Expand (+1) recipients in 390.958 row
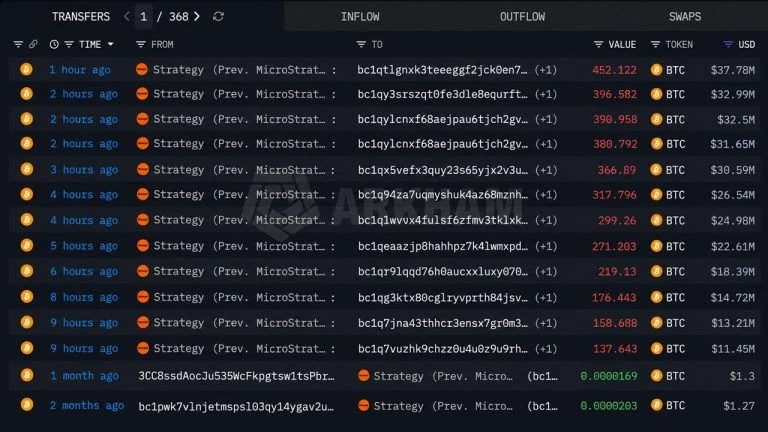This screenshot has width=768, height=432. click(x=546, y=120)
